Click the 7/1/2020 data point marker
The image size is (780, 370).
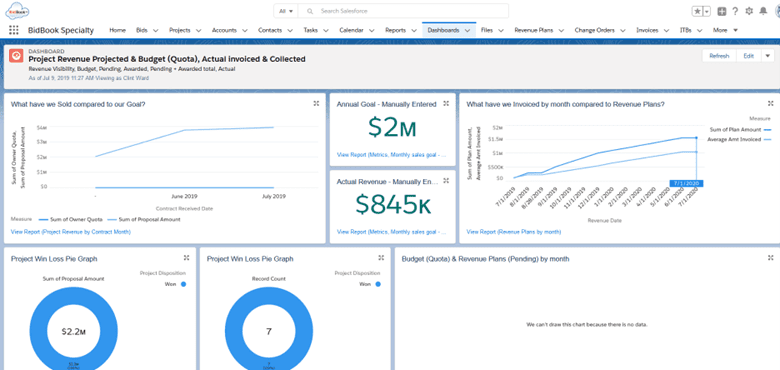click(x=696, y=138)
